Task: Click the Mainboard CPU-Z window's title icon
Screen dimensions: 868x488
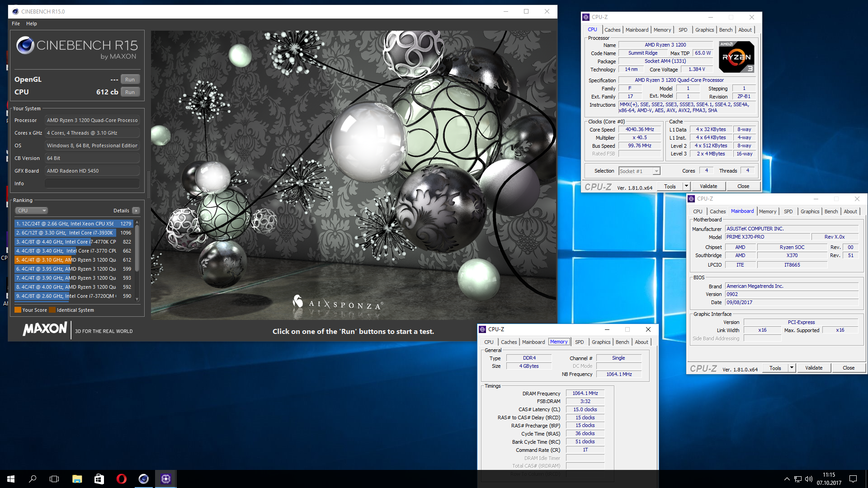Action: pos(691,199)
